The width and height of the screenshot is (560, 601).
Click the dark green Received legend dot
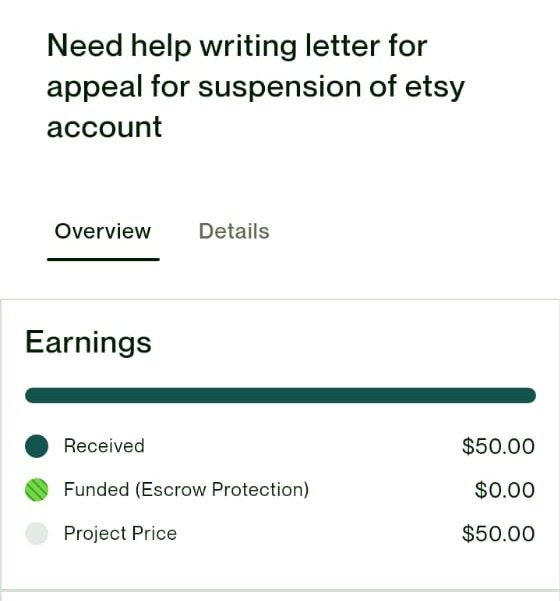pyautogui.click(x=37, y=446)
